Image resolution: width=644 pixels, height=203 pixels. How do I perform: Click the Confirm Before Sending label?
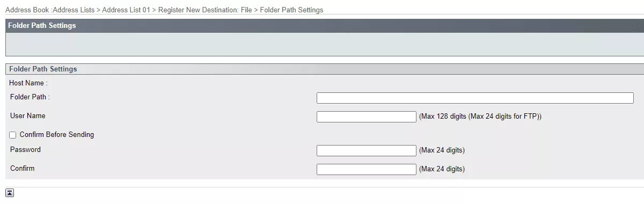coord(57,135)
